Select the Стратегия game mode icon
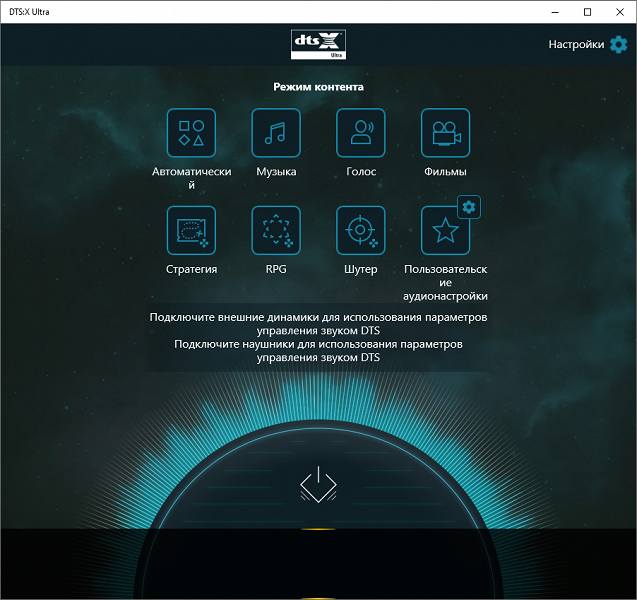This screenshot has height=600, width=637. tap(191, 230)
